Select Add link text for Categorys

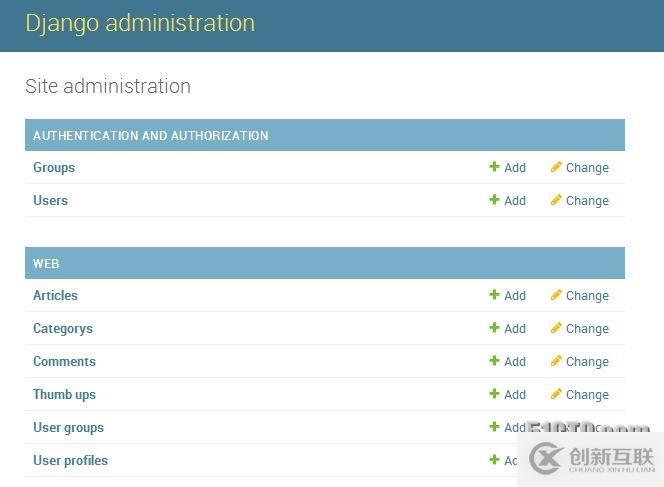515,329
